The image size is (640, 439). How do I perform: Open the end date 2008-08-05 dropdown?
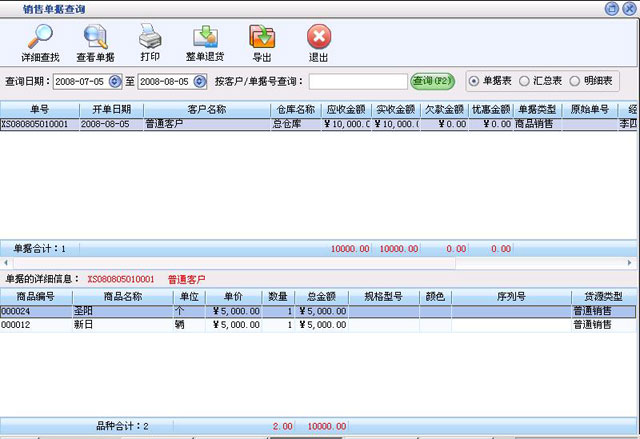[199, 81]
